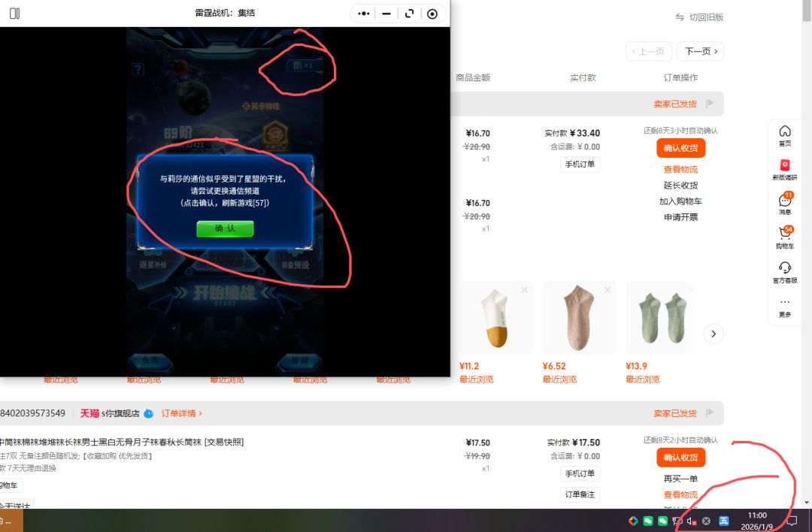Open 首页 home icon in right sidebar

pos(785,135)
